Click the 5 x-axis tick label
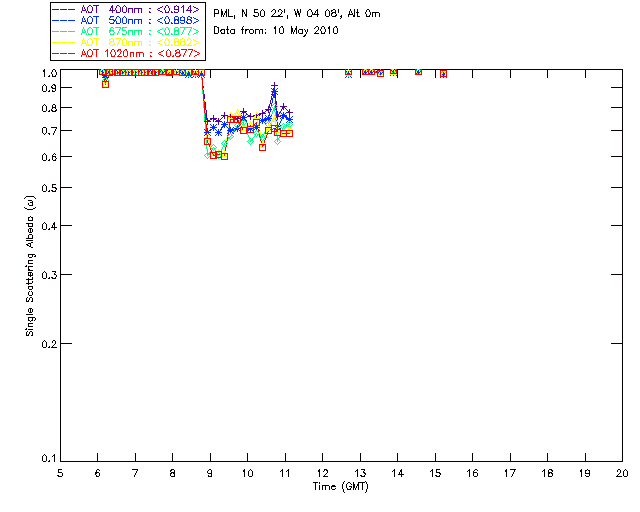 click(x=60, y=473)
